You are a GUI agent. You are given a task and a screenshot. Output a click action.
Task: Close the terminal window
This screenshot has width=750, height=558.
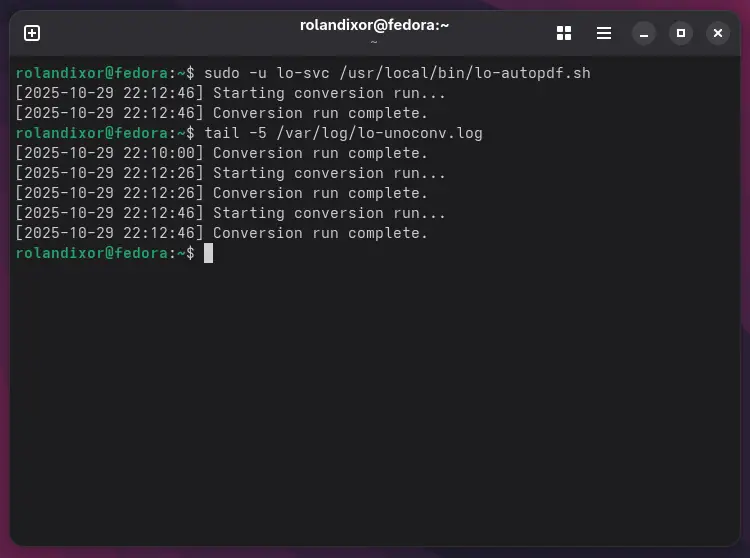pyautogui.click(x=717, y=33)
